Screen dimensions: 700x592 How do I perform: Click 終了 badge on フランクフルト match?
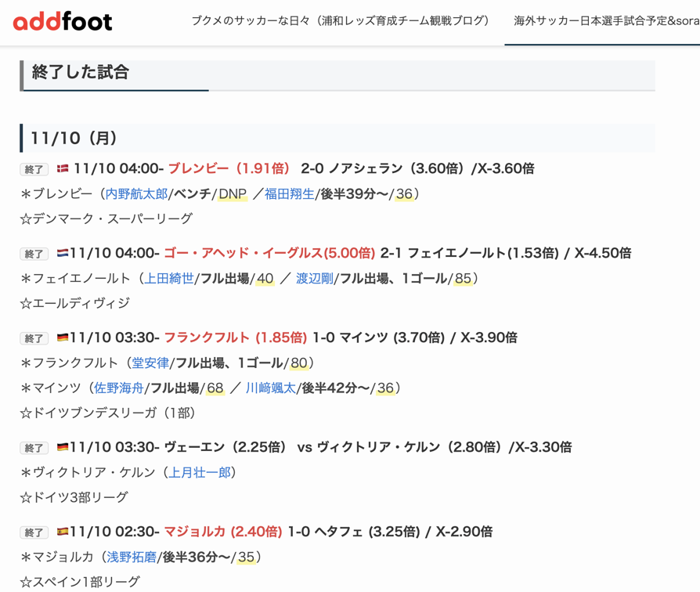tap(34, 338)
